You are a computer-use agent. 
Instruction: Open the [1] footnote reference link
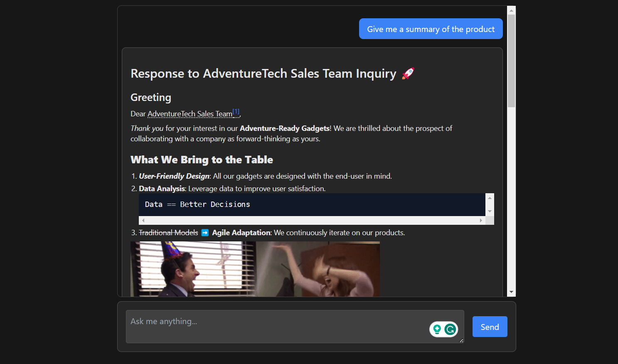coord(236,111)
